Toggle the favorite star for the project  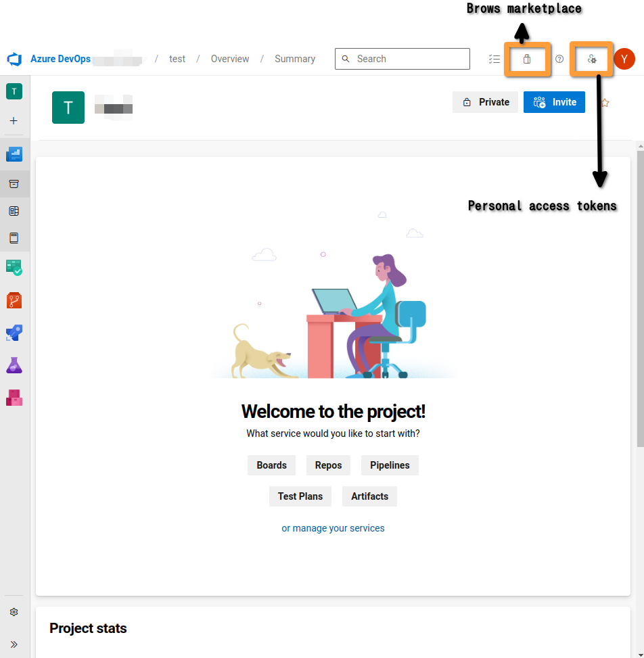[605, 102]
